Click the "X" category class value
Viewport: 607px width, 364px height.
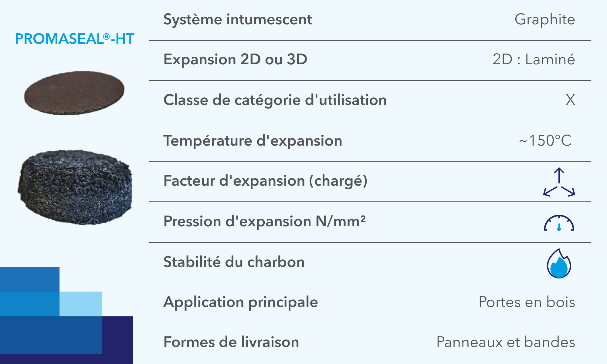(x=570, y=100)
